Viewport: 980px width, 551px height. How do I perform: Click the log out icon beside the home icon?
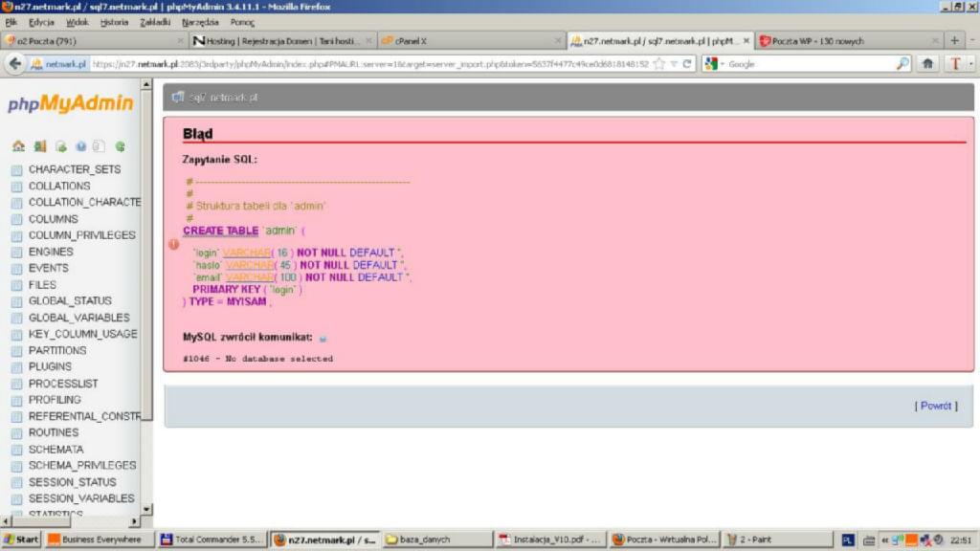[40, 146]
